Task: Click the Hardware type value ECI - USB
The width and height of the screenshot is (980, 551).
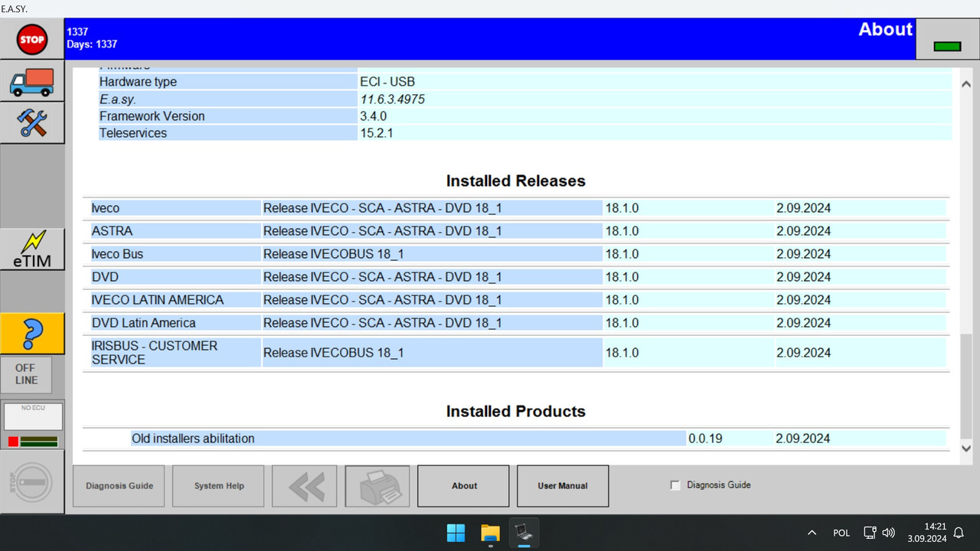Action: (x=387, y=82)
